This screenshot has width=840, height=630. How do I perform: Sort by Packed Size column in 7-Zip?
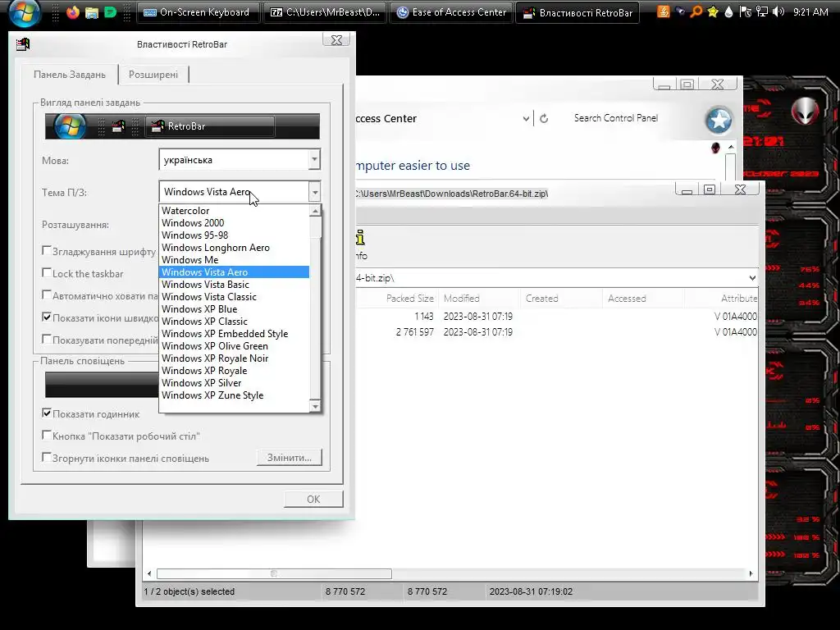coord(410,299)
